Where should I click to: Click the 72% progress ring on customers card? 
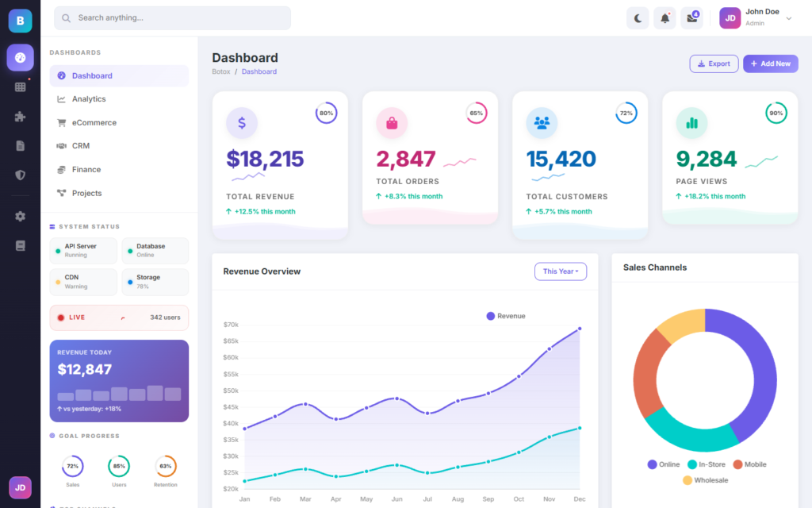coord(626,113)
